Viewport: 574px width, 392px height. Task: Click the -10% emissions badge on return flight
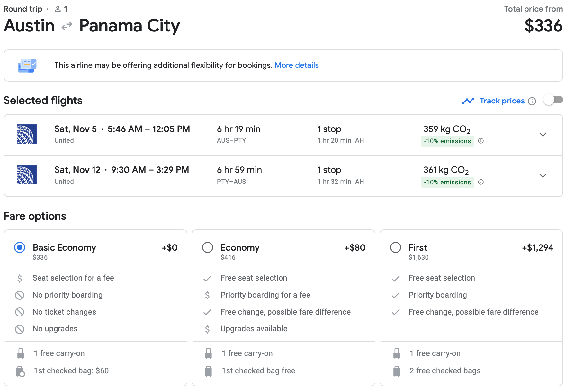coord(447,182)
